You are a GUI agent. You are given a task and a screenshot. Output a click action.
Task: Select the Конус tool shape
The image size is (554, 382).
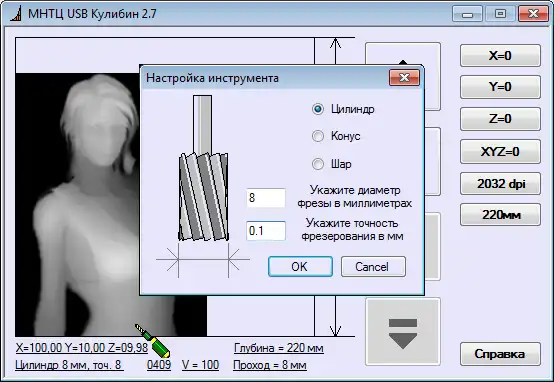[x=318, y=136]
